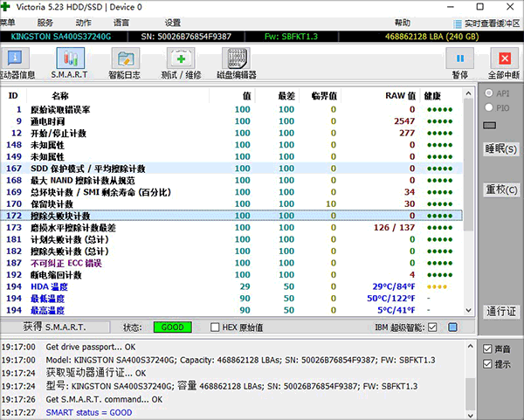
Task: Click the Fw: SBFKT1.3 firmware label
Action: [291, 37]
